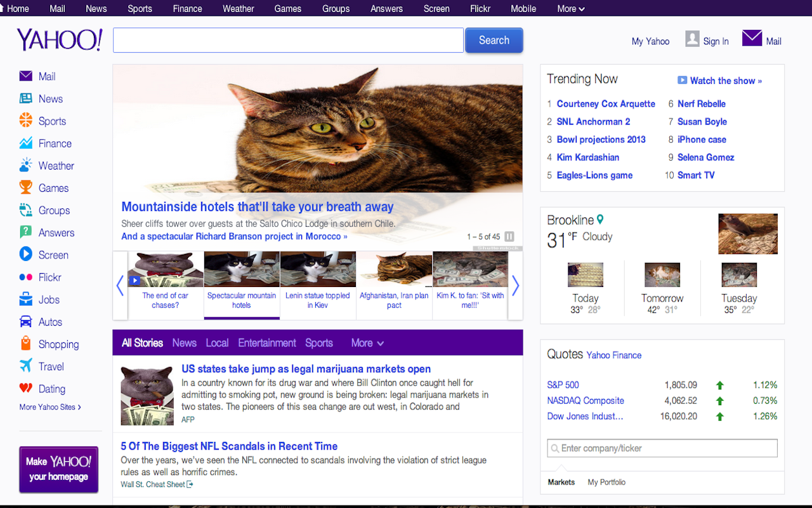Open the Shopping bag icon
The image size is (812, 508).
pyautogui.click(x=25, y=344)
